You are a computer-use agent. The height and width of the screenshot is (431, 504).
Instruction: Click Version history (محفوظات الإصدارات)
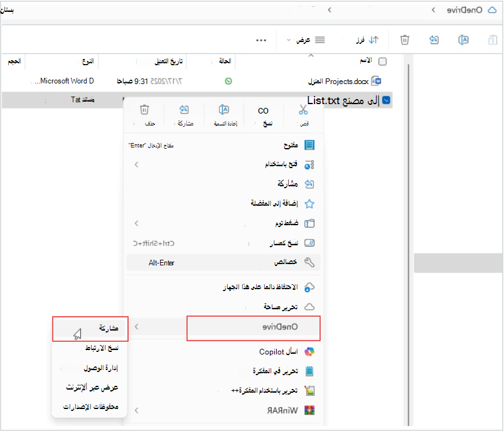click(90, 407)
